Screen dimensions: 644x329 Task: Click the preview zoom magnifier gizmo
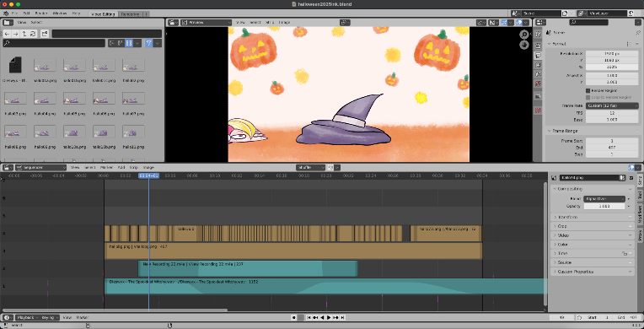click(524, 35)
